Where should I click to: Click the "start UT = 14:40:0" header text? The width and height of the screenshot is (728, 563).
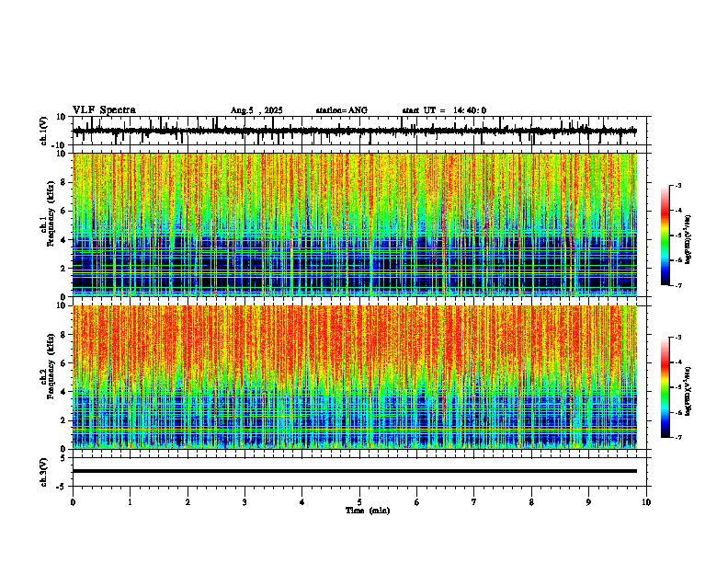point(444,110)
